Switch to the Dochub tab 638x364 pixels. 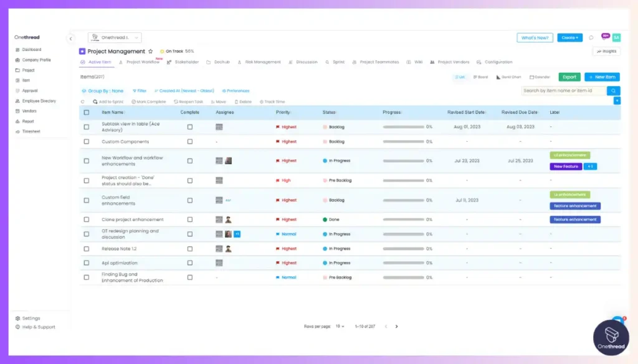(x=219, y=62)
